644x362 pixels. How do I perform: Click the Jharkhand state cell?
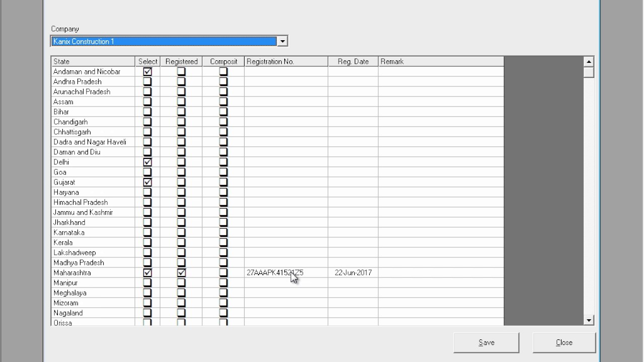tap(93, 222)
